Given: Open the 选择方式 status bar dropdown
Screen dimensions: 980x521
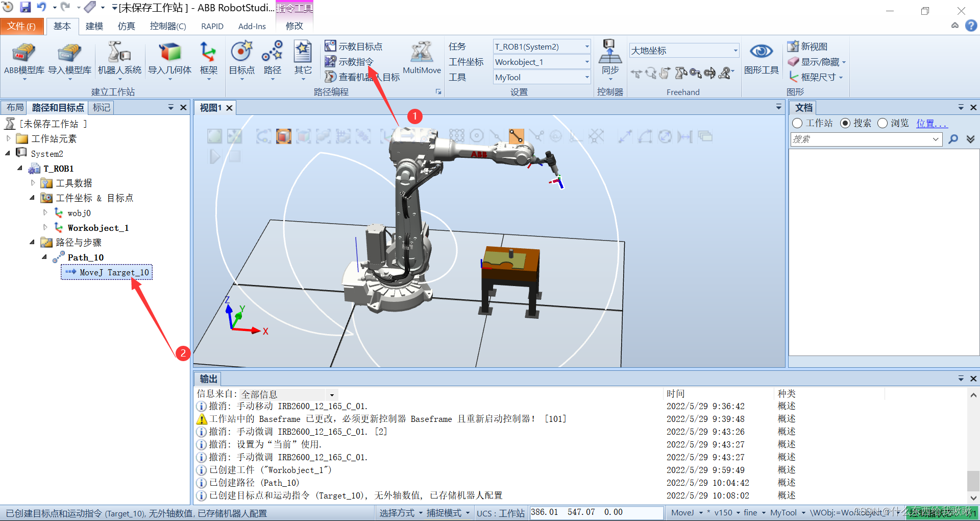Looking at the screenshot, I should [x=401, y=513].
